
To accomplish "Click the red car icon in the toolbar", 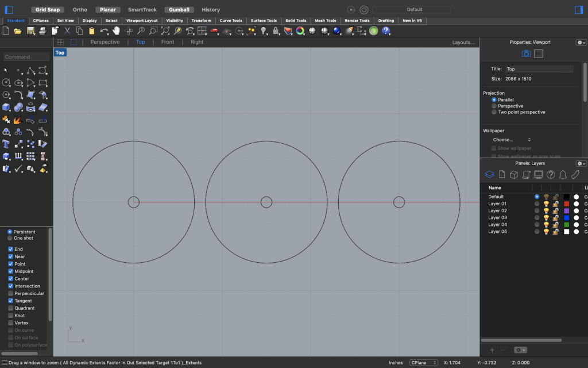I will click(x=214, y=31).
